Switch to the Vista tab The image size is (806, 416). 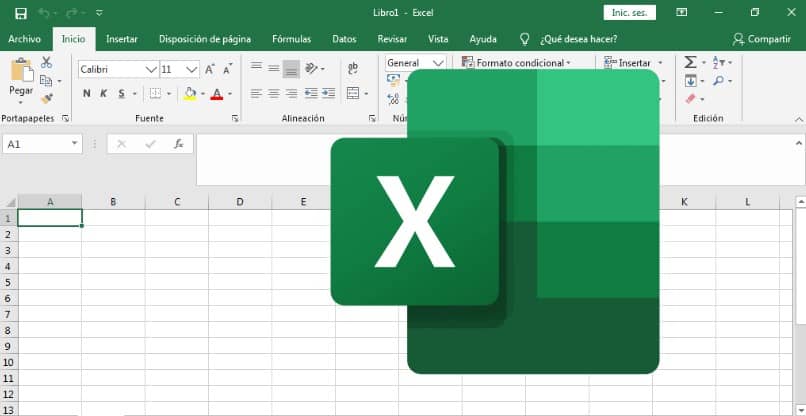[438, 39]
